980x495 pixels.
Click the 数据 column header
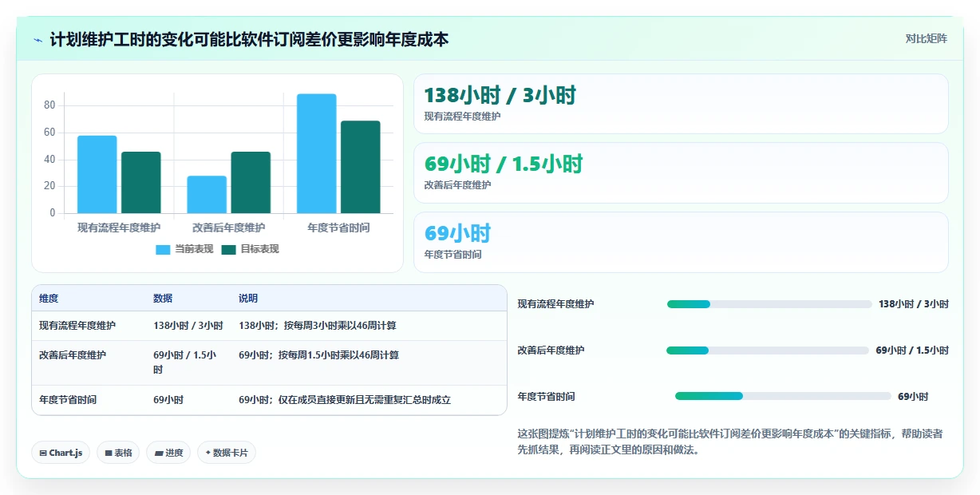[163, 299]
